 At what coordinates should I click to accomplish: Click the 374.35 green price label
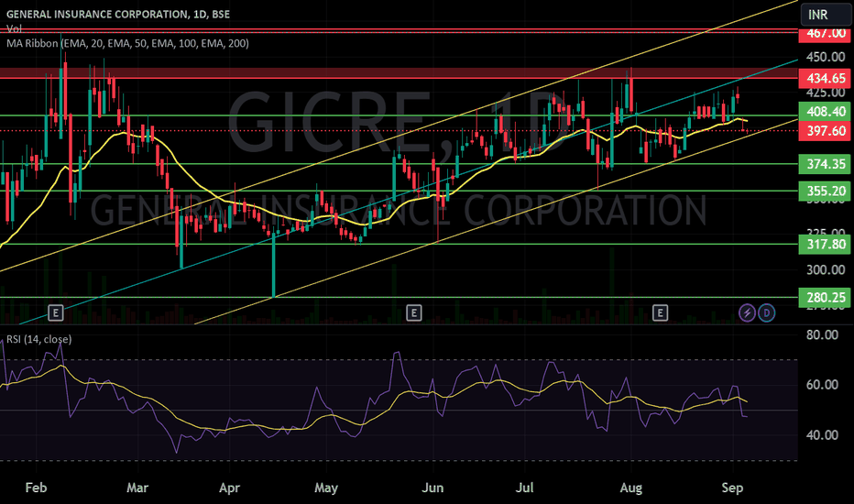click(x=825, y=164)
